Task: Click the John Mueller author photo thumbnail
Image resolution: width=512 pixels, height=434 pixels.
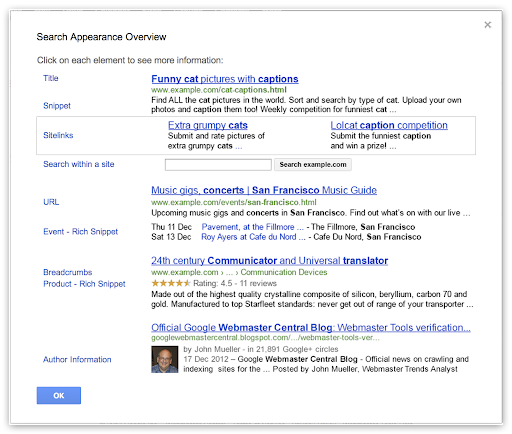Action: click(165, 359)
